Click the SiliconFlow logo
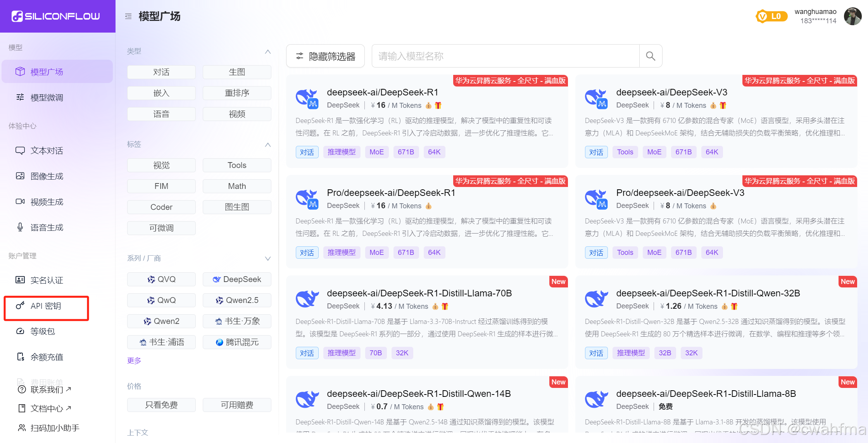The image size is (868, 443). [x=57, y=16]
